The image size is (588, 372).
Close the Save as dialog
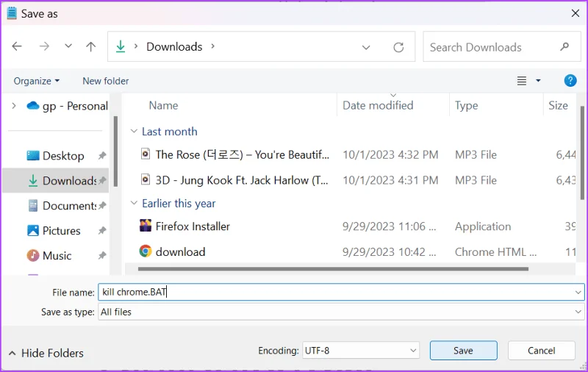576,13
